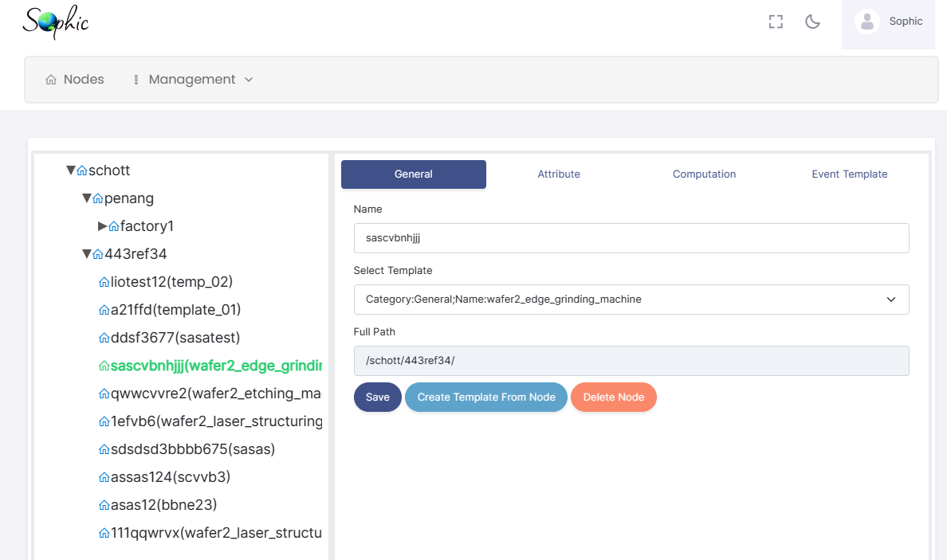Viewport: 947px width, 560px height.
Task: Collapse the schott tree node
Action: point(70,170)
